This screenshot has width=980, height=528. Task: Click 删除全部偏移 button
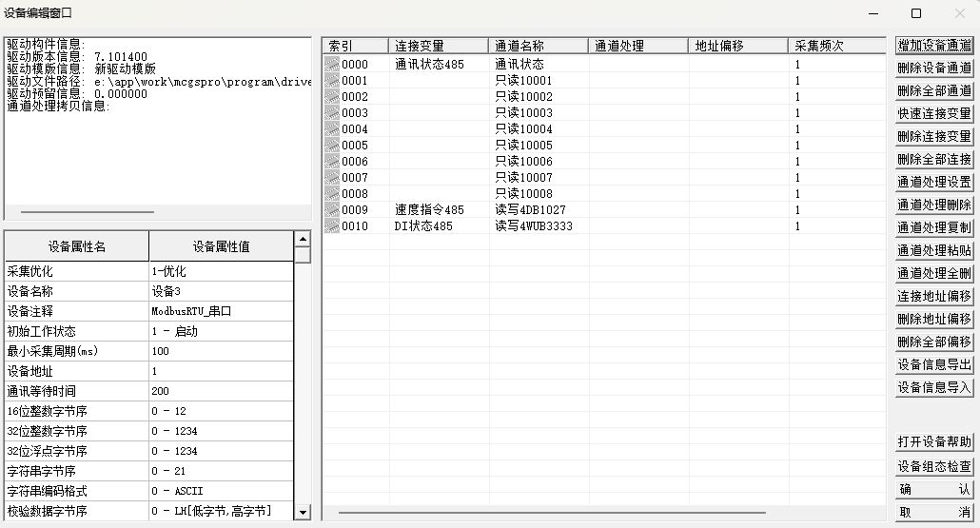point(934,342)
